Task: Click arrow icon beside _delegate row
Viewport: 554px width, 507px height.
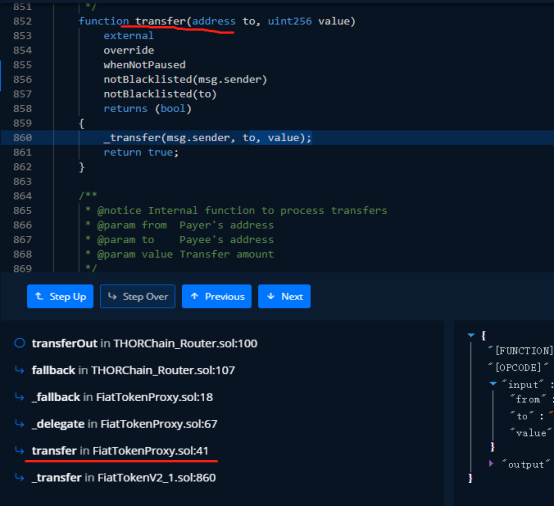Action: point(19,424)
